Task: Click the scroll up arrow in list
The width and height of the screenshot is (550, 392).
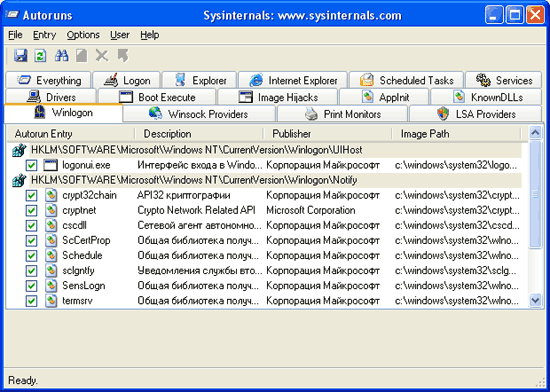Action: [535, 133]
